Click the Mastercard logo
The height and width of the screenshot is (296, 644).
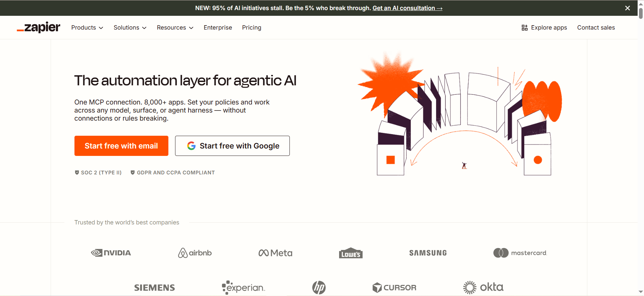coord(520,253)
